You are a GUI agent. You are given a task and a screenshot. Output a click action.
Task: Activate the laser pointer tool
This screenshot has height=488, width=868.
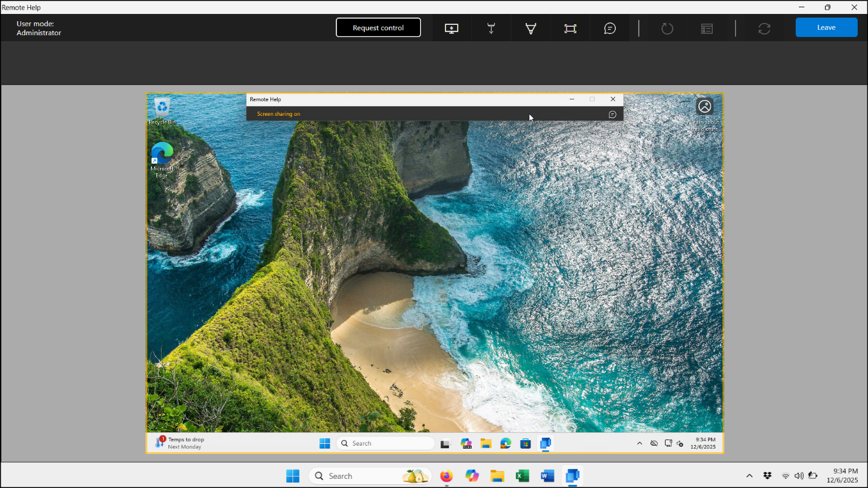[x=491, y=28]
